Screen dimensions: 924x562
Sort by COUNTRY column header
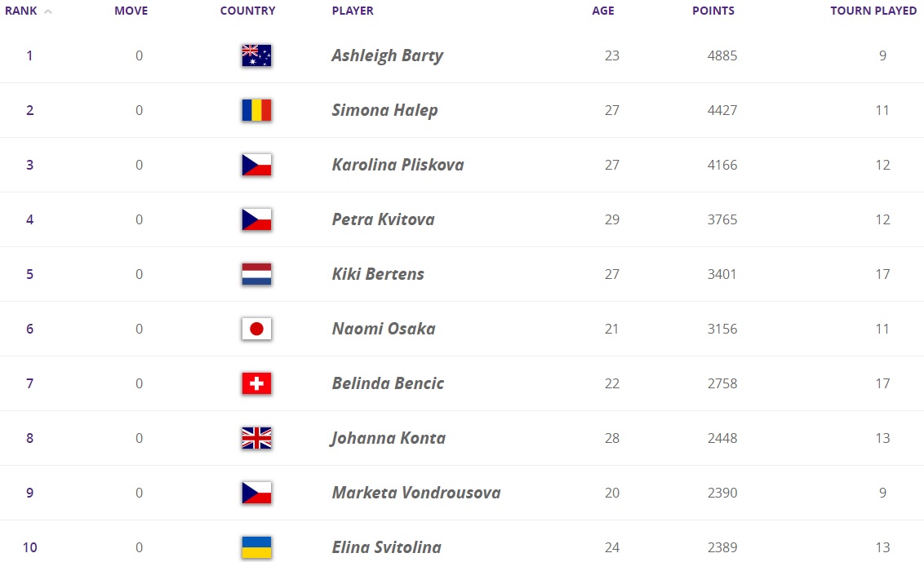(x=247, y=11)
